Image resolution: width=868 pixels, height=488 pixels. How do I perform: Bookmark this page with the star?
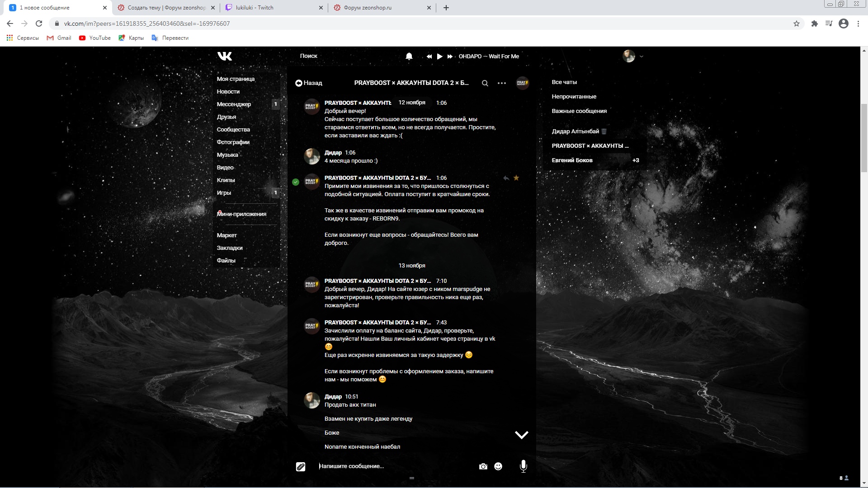tap(797, 23)
